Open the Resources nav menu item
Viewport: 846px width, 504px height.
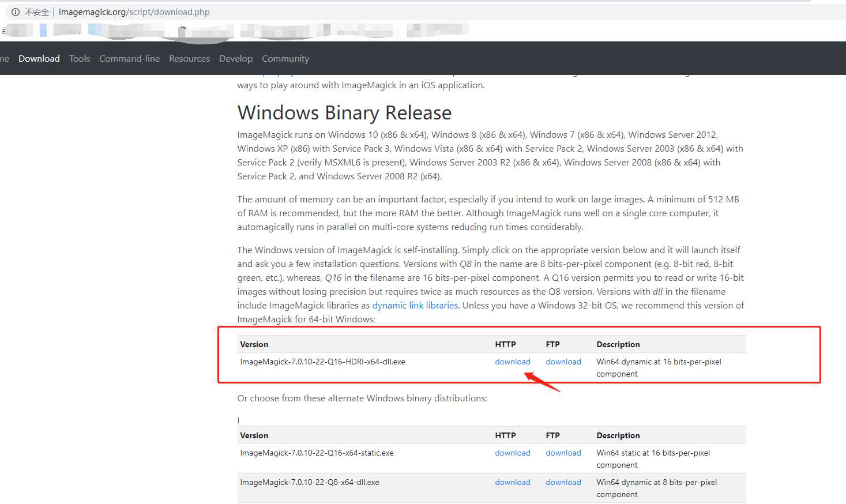[x=189, y=59]
